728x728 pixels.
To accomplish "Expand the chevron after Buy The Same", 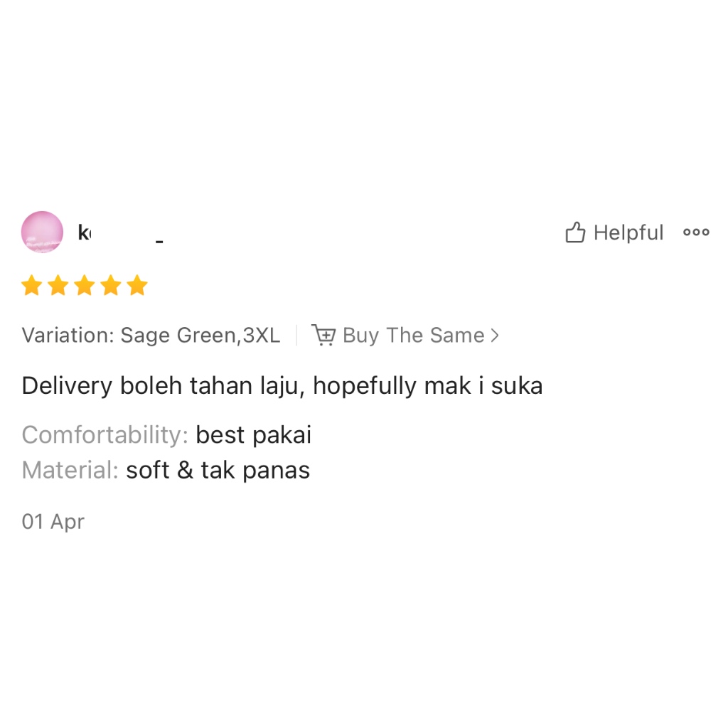I will [x=495, y=336].
